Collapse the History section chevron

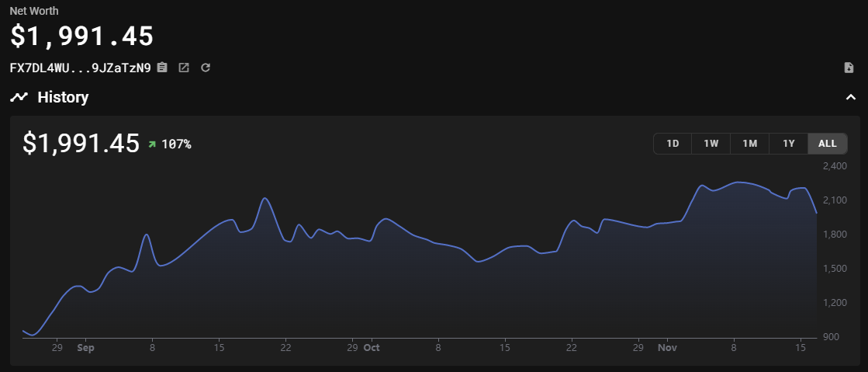[849, 97]
